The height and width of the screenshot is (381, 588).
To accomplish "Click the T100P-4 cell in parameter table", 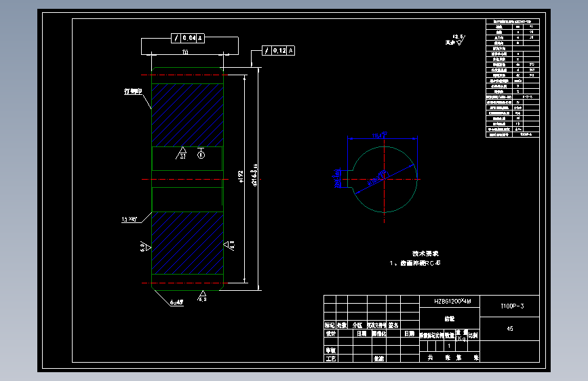I will [x=526, y=134].
